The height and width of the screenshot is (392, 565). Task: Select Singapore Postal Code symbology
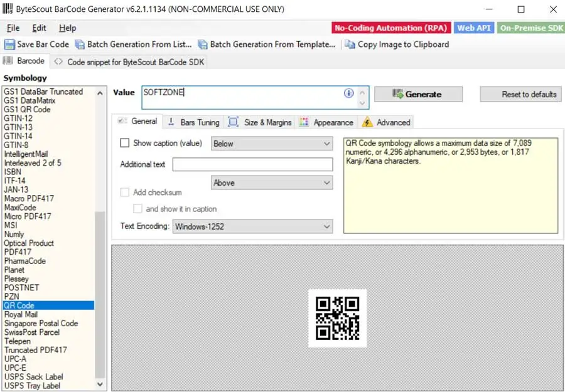tap(41, 323)
